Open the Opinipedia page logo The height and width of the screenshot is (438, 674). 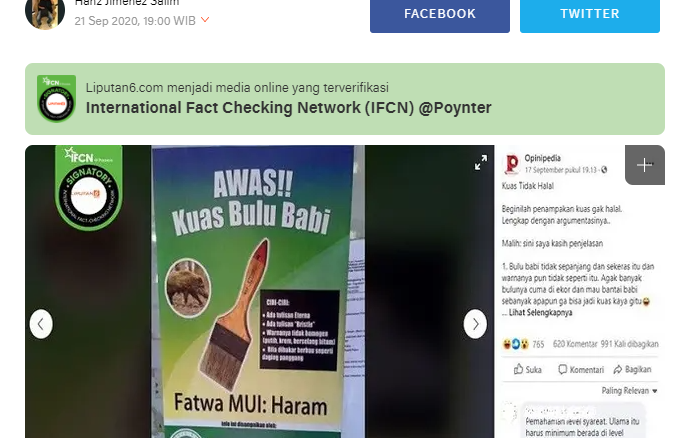point(512,164)
